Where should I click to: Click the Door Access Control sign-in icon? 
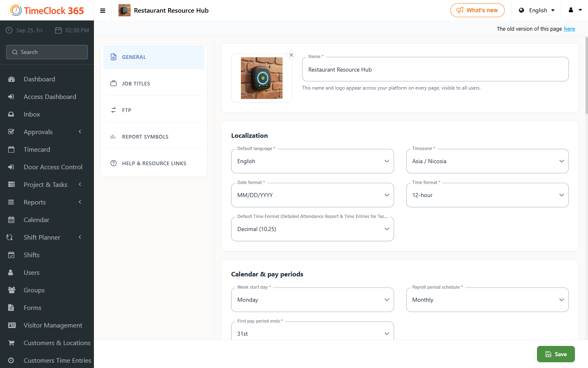(11, 167)
